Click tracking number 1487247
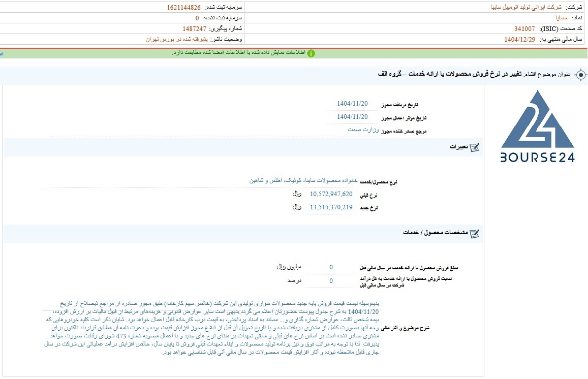Image resolution: width=588 pixels, height=379 pixels. point(194,28)
